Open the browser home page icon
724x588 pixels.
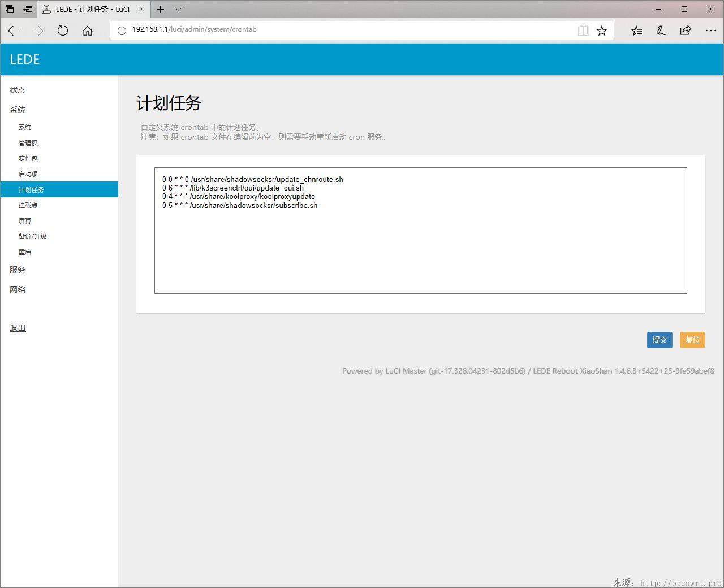point(88,31)
